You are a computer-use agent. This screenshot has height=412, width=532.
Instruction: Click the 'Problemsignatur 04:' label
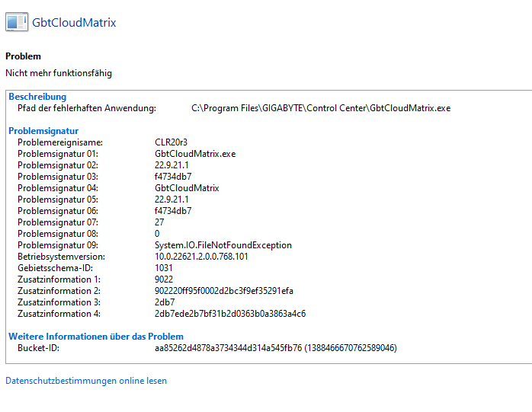coord(58,188)
